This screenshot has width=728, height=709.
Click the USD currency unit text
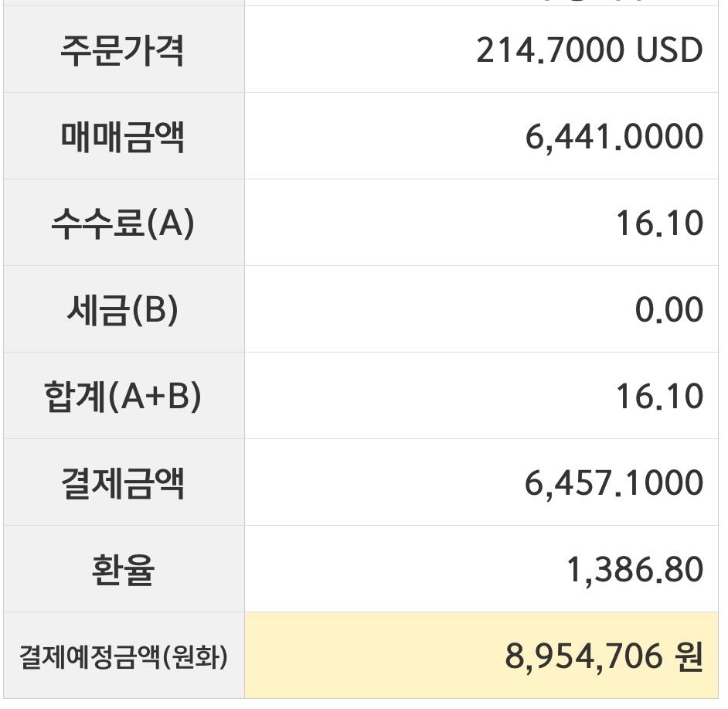[669, 51]
